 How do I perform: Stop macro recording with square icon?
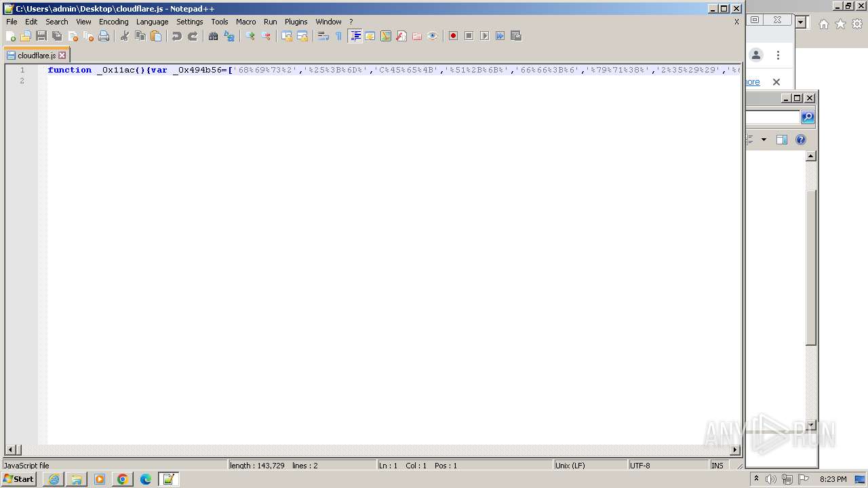(x=469, y=36)
